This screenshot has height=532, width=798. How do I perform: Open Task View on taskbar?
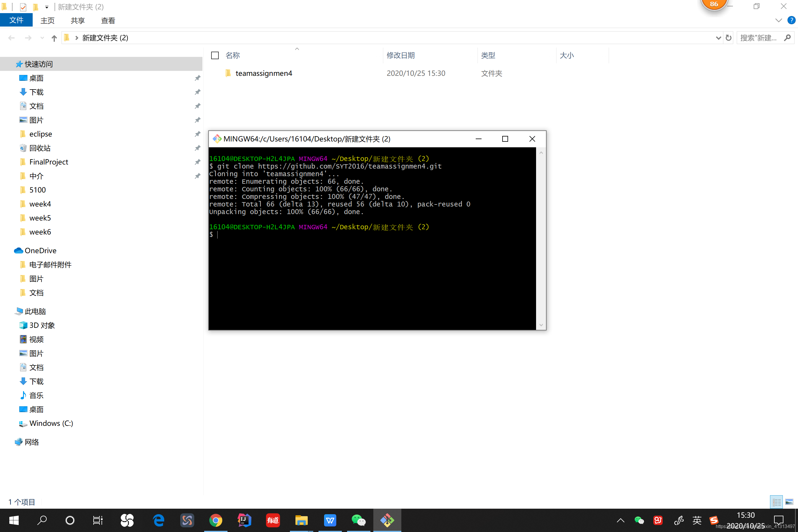tap(98, 520)
